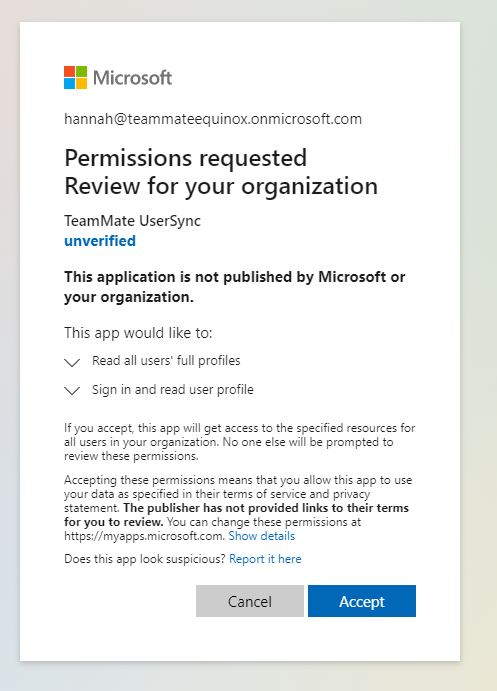Screen dimensions: 497x691
Task: Click the Show details link
Action: tap(262, 536)
